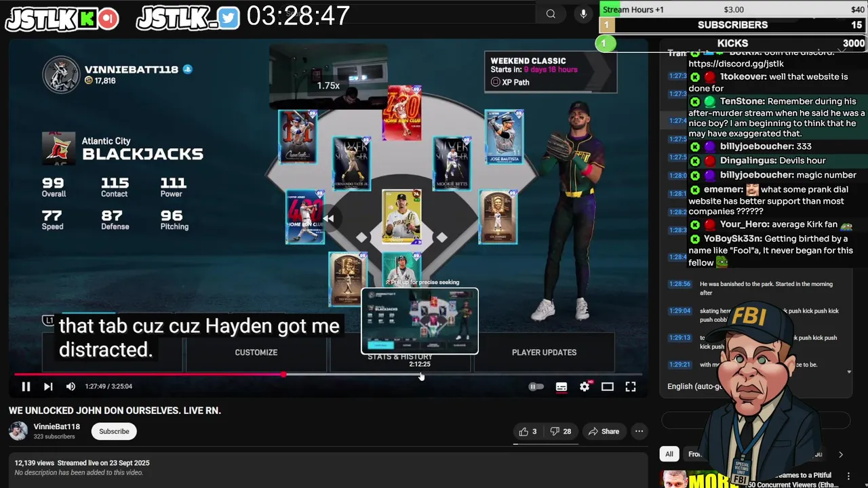The width and height of the screenshot is (868, 488).
Task: Skip to the next video
Action: (48, 386)
